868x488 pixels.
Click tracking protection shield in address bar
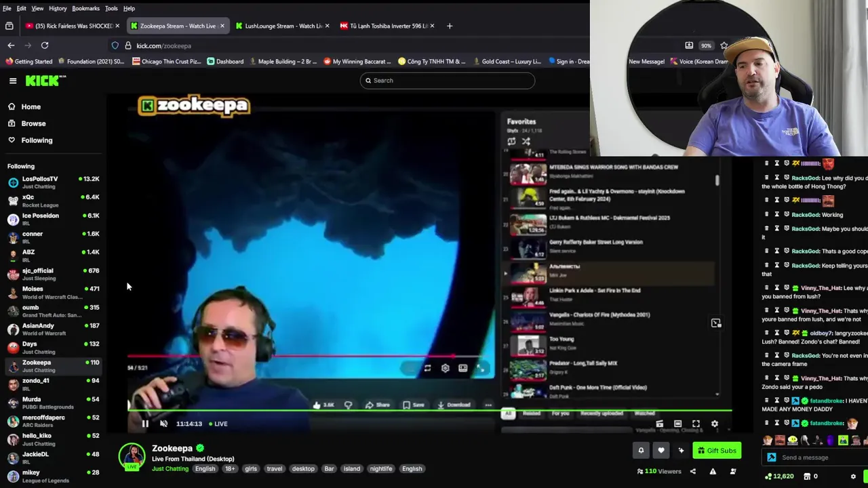[x=115, y=45]
